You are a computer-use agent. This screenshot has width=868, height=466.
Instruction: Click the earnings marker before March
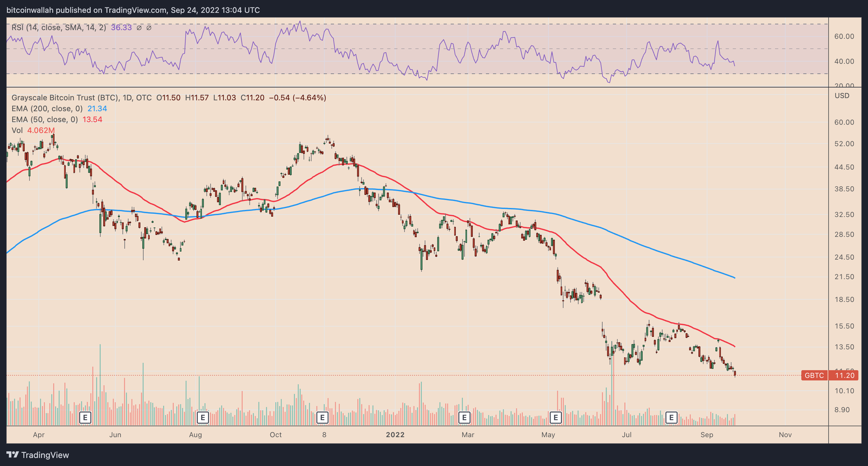click(x=464, y=418)
